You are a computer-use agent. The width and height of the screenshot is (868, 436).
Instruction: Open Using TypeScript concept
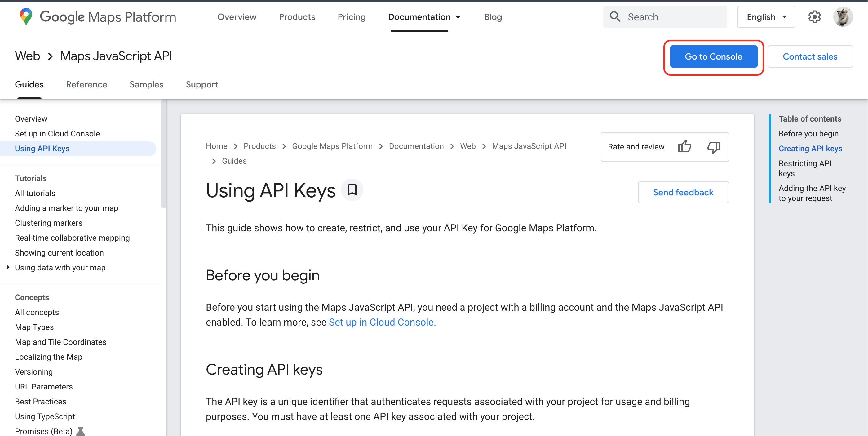(x=45, y=416)
